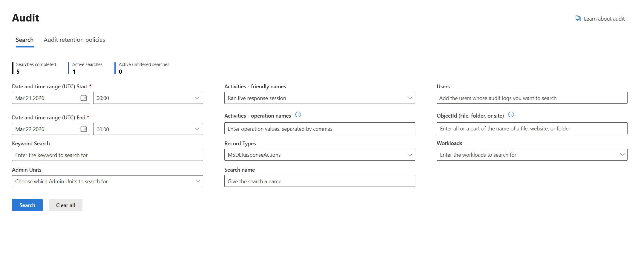644x277 pixels.
Task: Click into the Users input field
Action: pos(532,98)
